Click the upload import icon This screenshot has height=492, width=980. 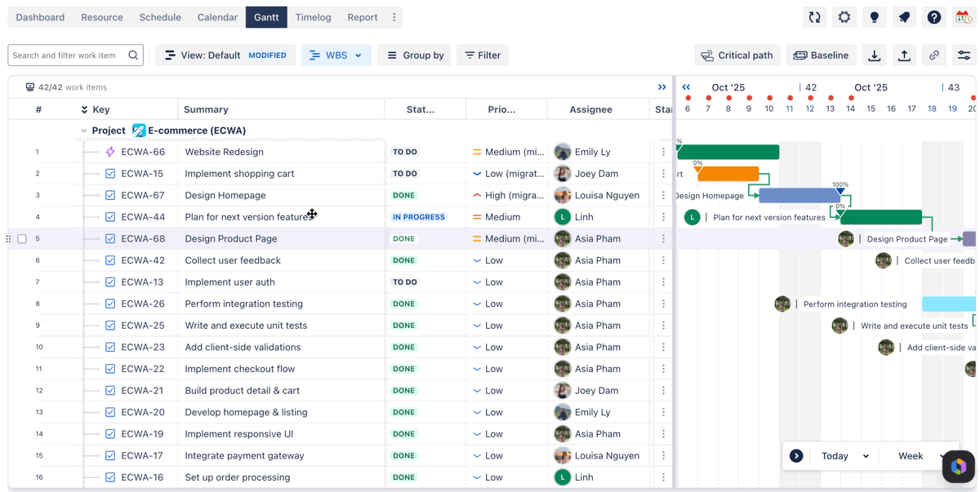coord(904,55)
